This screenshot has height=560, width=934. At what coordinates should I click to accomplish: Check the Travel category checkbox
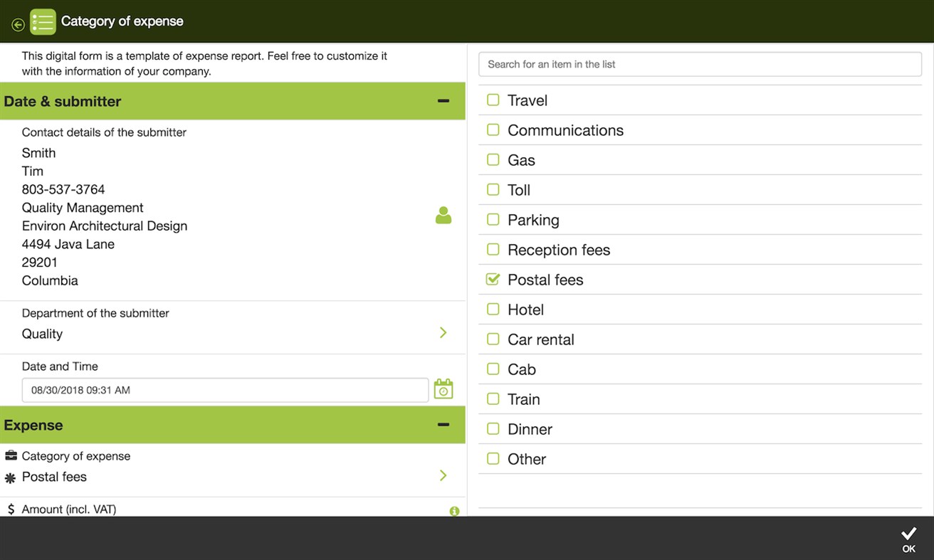tap(493, 100)
